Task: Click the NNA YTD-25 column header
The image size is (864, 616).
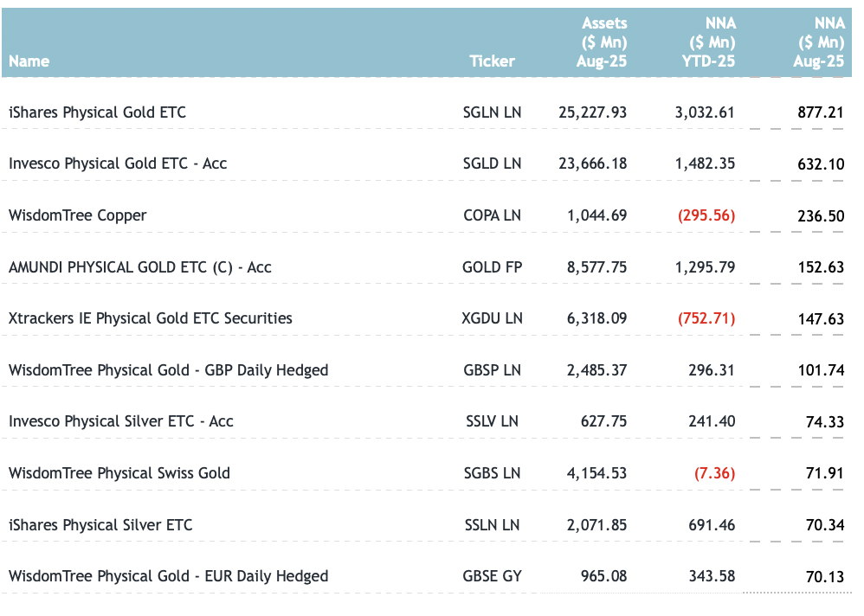Action: coord(711,42)
